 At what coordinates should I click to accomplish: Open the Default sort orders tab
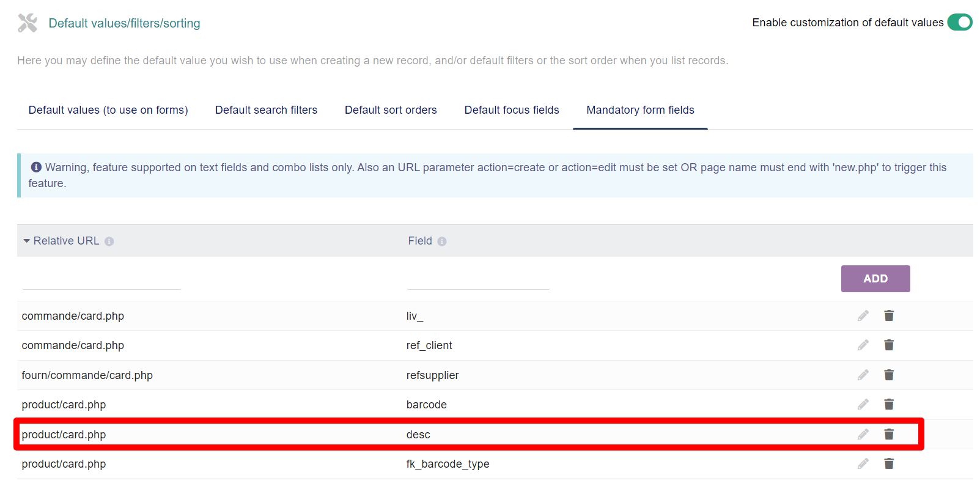(x=391, y=110)
